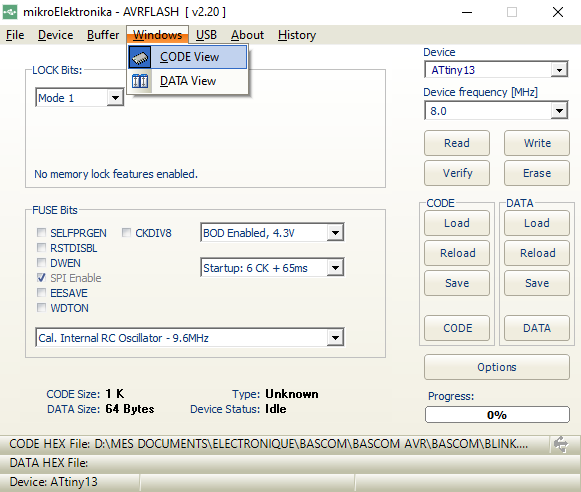The image size is (581, 492).
Task: Click the 0% progress bar
Action: click(x=497, y=415)
